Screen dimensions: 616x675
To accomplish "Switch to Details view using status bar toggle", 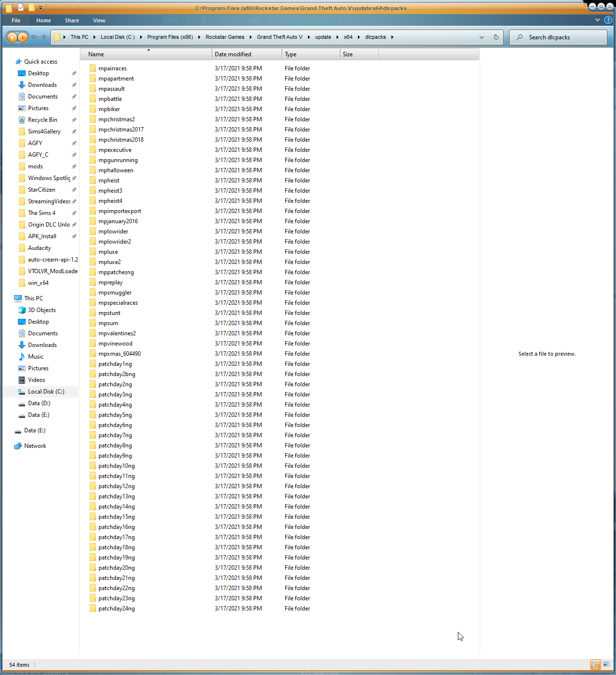I will tap(596, 664).
